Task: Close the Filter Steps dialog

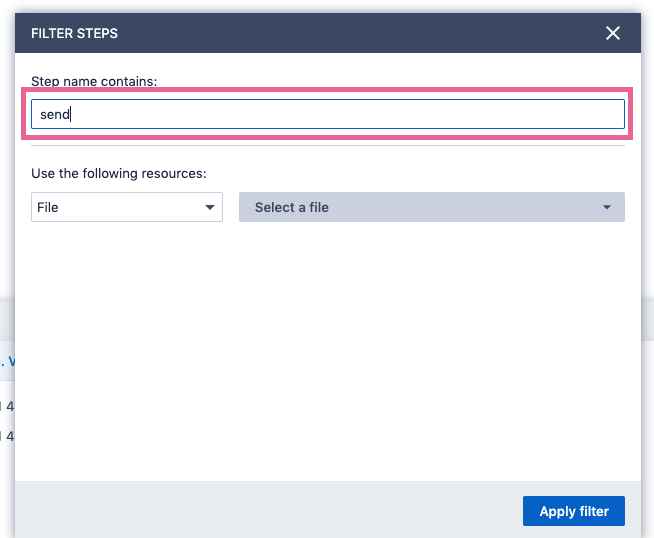Action: (x=613, y=33)
